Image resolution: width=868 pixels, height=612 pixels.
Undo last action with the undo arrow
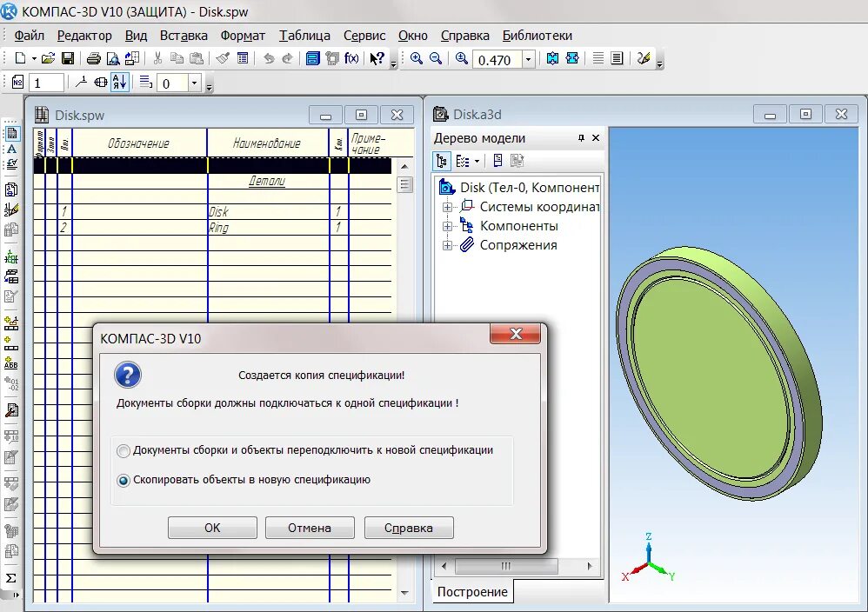269,58
